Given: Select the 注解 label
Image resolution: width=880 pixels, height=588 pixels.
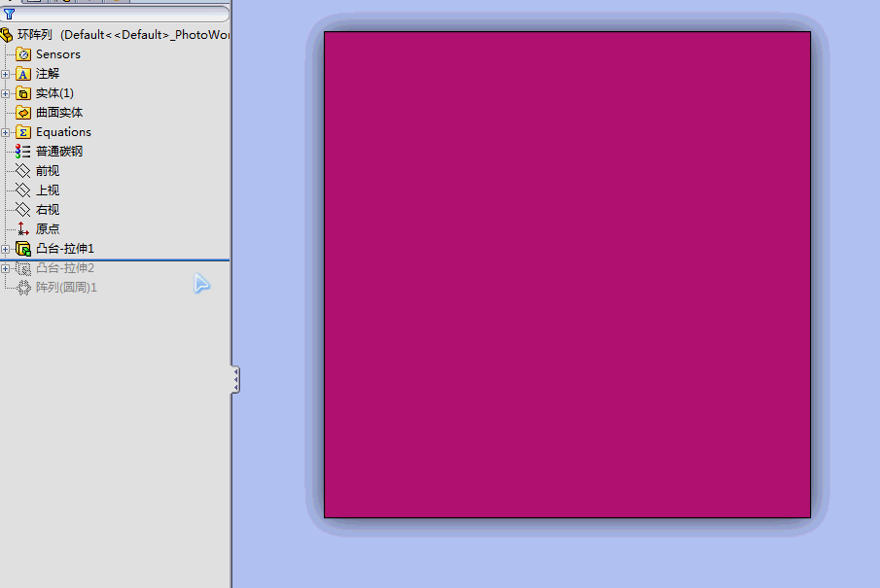Looking at the screenshot, I should [48, 74].
